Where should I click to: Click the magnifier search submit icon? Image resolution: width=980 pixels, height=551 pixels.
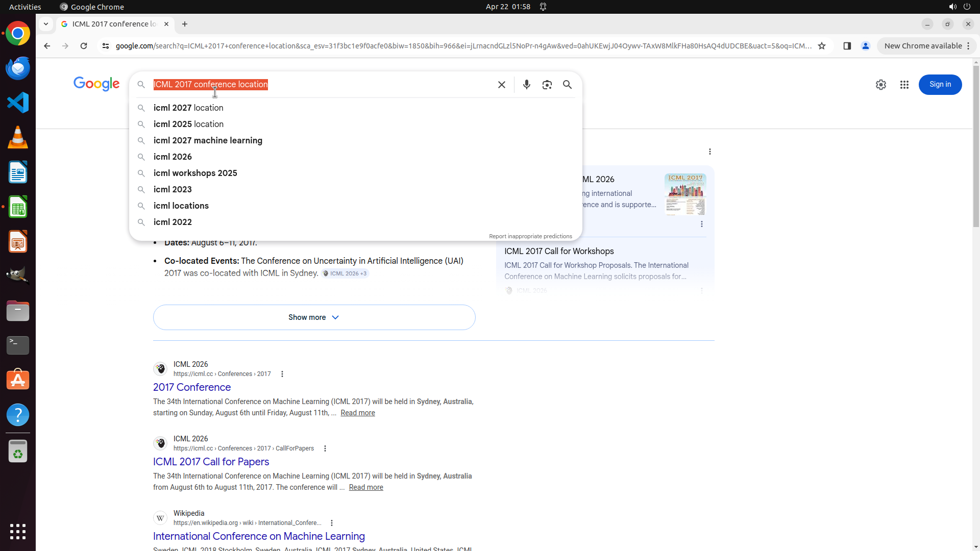coord(567,85)
